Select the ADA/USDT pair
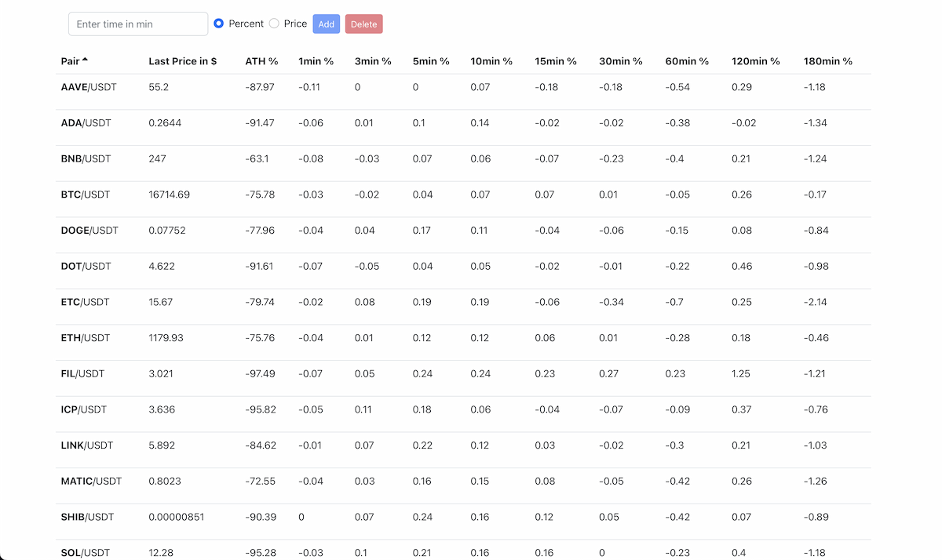This screenshot has height=560, width=942. click(86, 123)
